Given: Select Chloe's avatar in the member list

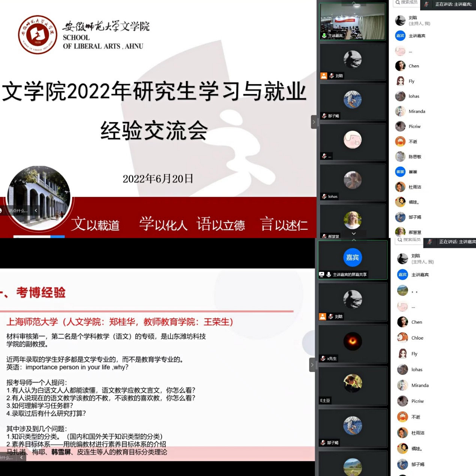Looking at the screenshot, I should pos(402,338).
